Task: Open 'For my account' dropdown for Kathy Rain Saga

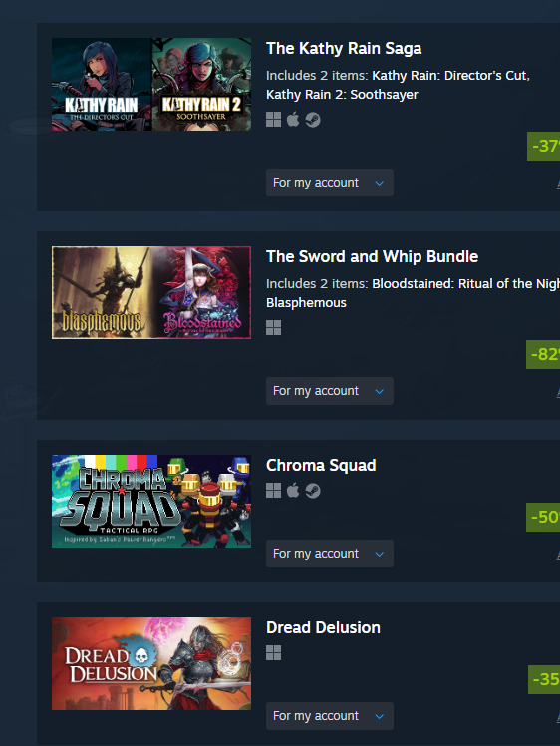Action: (330, 183)
